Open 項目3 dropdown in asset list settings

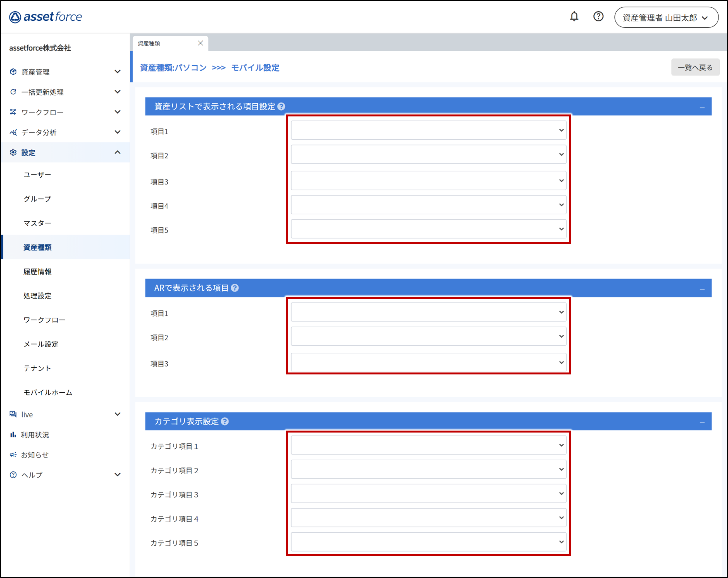428,181
